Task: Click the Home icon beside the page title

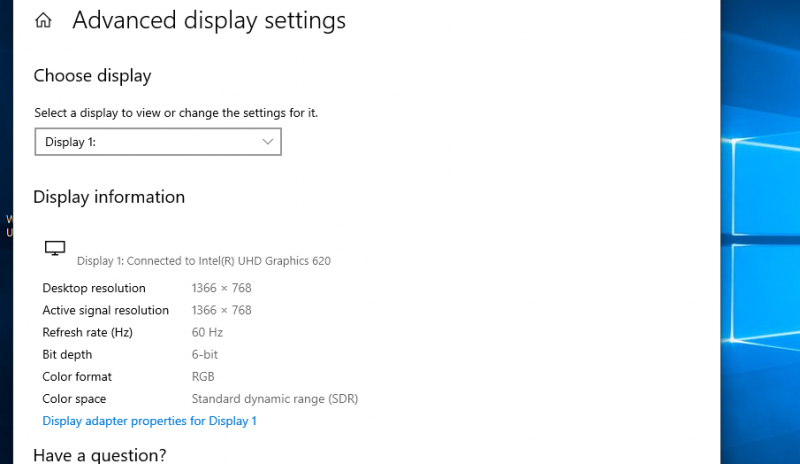Action: (43, 20)
